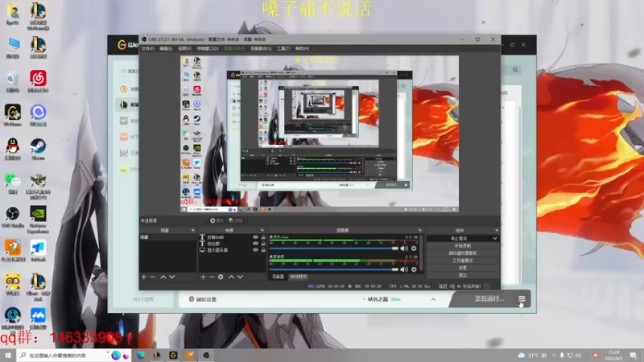Click the 开始录制 start recording button
The image size is (644, 362).
click(462, 246)
